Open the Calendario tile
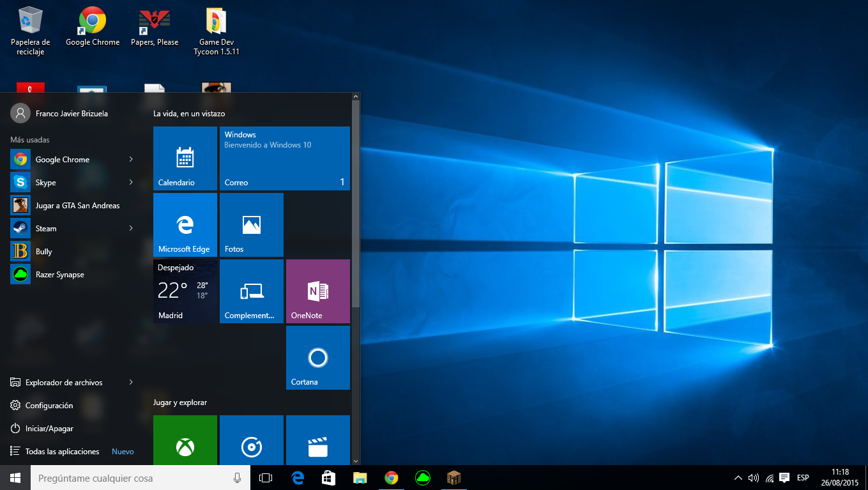 click(x=185, y=158)
